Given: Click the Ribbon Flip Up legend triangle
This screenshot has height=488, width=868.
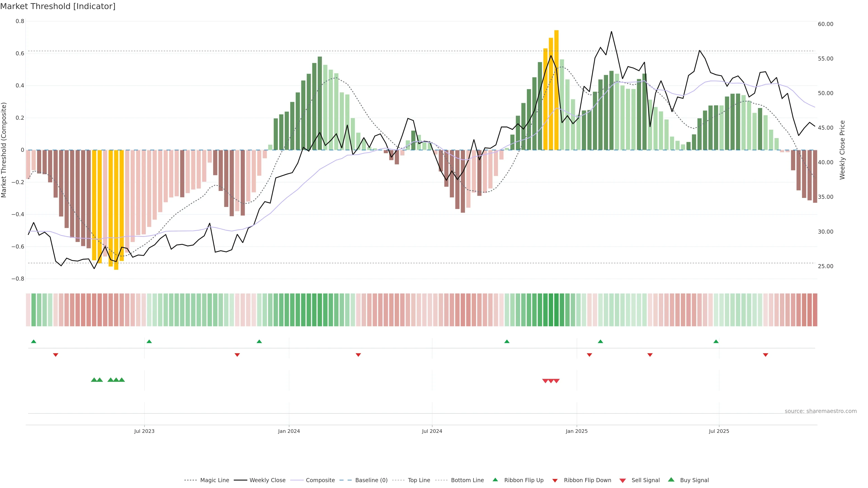Looking at the screenshot, I should pos(495,480).
